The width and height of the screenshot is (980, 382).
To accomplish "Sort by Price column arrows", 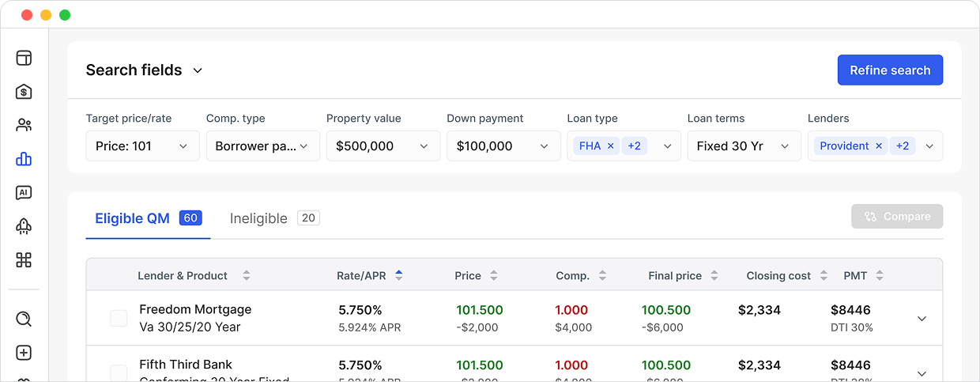I will point(494,276).
